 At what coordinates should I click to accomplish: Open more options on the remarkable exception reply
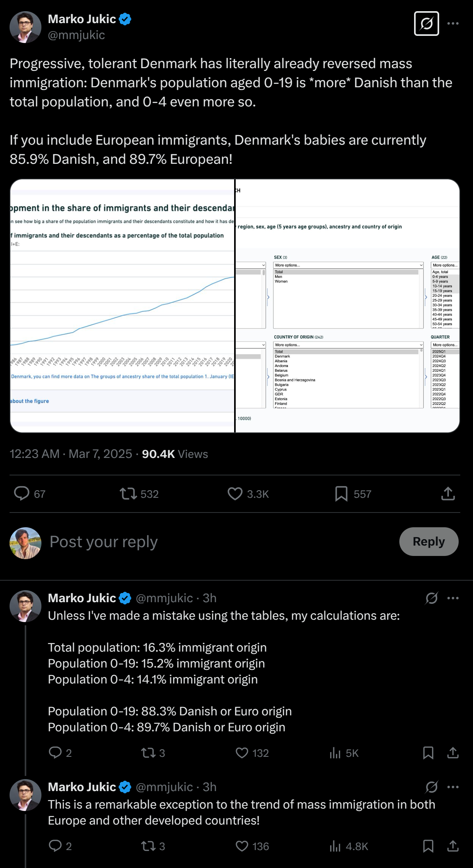tap(453, 787)
